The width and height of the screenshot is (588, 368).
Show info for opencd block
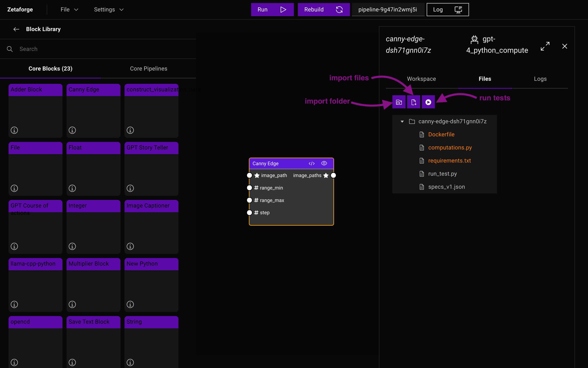tap(14, 362)
